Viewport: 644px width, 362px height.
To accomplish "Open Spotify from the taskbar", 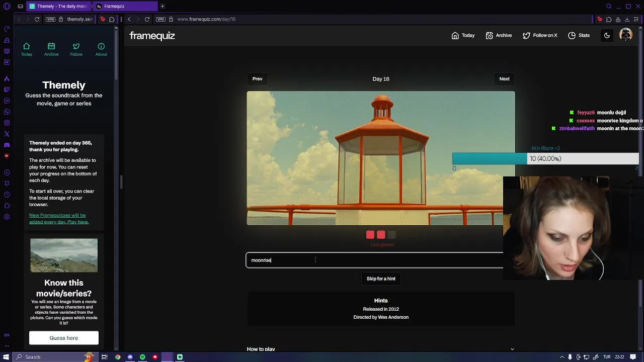I will pyautogui.click(x=142, y=357).
